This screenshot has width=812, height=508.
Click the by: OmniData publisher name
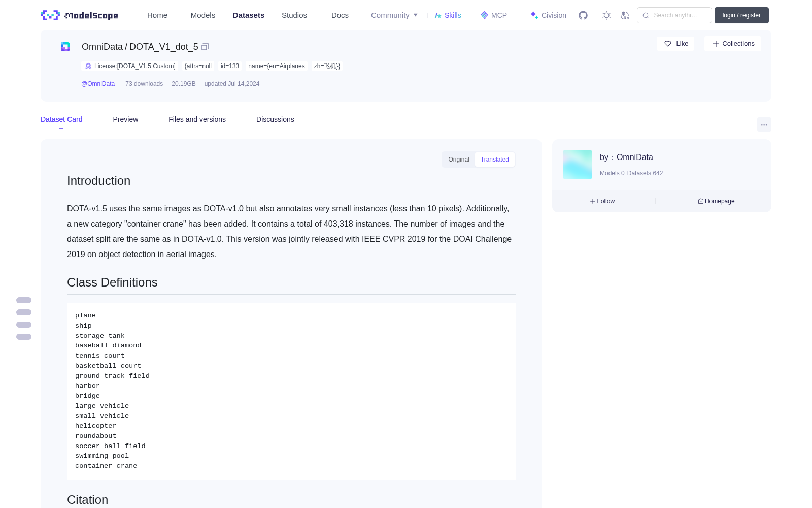pyautogui.click(x=626, y=157)
